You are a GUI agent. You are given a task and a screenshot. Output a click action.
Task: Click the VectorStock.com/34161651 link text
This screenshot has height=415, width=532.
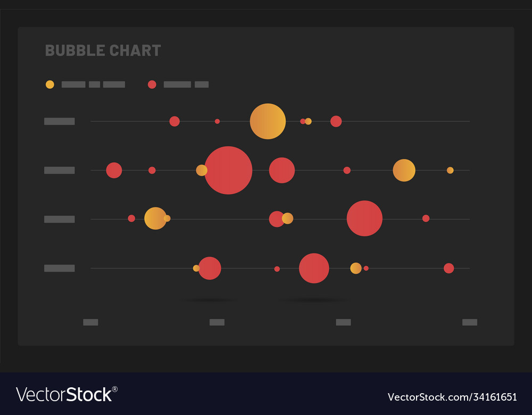(452, 397)
